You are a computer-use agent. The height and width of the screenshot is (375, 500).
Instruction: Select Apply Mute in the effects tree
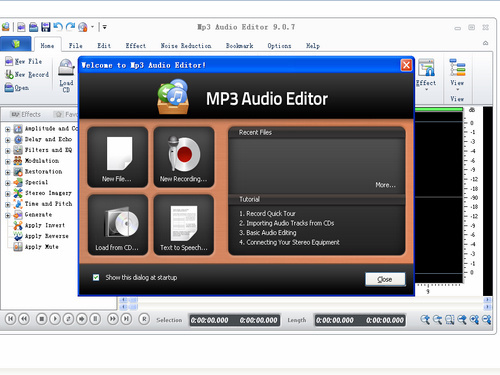tap(36, 247)
